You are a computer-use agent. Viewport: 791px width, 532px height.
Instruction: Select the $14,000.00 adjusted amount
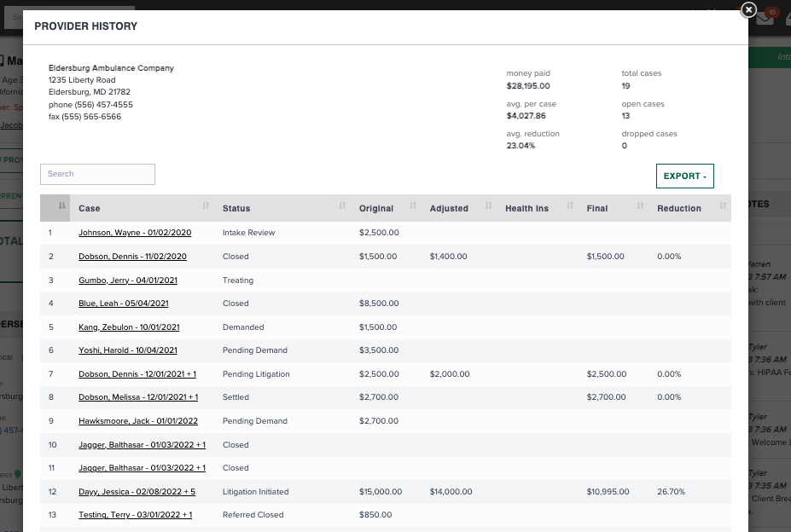(x=451, y=491)
